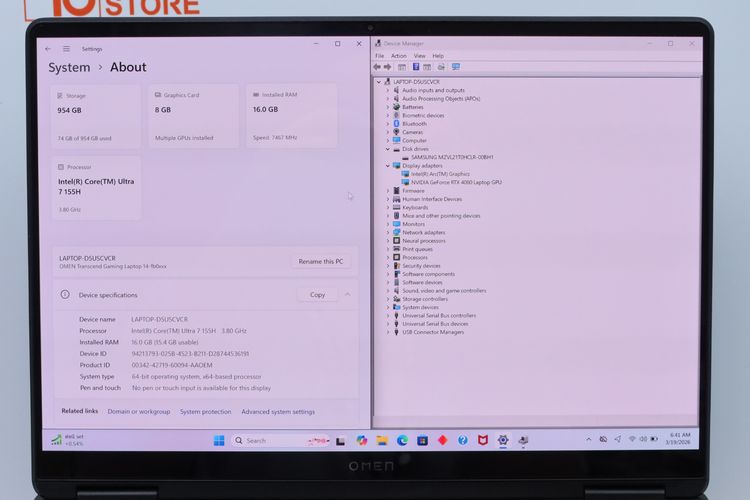Select Mice and other pointing devices
The width and height of the screenshot is (750, 500).
(x=441, y=216)
